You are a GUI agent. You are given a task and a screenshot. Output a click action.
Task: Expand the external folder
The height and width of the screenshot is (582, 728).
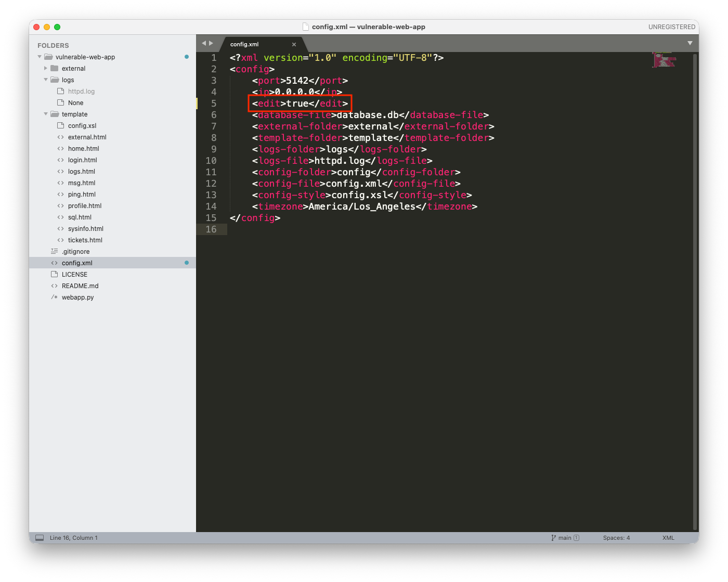click(46, 68)
